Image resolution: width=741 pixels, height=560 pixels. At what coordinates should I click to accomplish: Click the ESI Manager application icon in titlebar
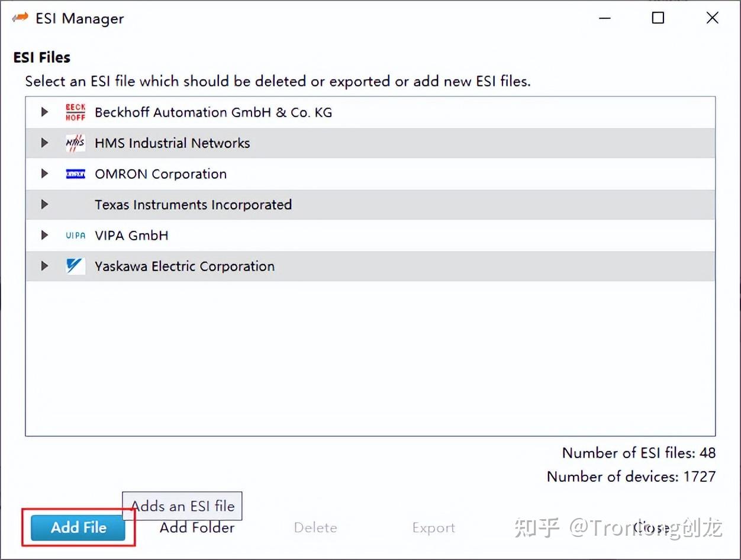(x=20, y=18)
